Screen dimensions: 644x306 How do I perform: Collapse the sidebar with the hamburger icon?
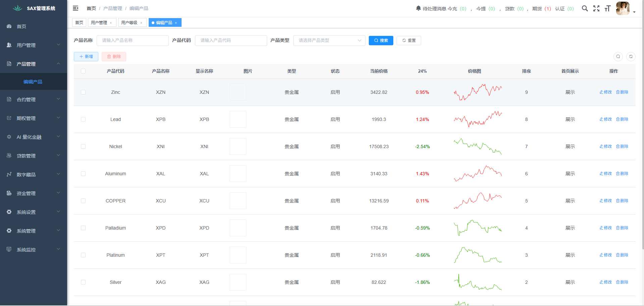[x=76, y=8]
